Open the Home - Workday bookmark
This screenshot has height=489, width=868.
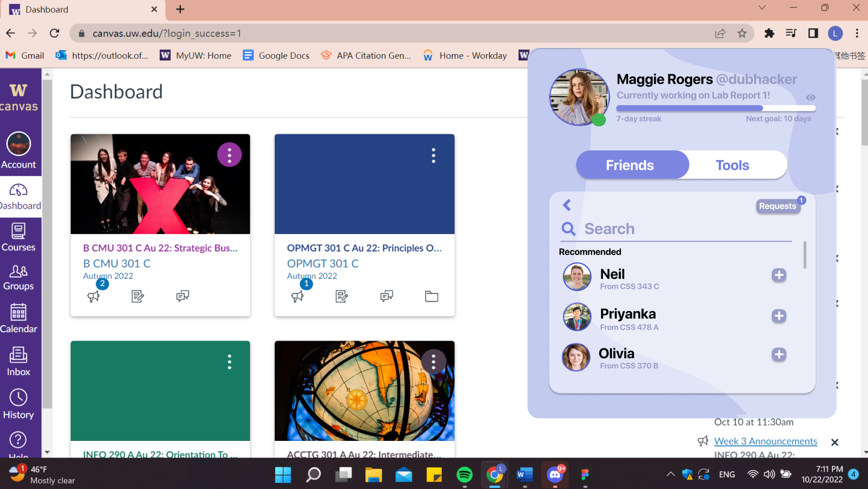click(465, 55)
